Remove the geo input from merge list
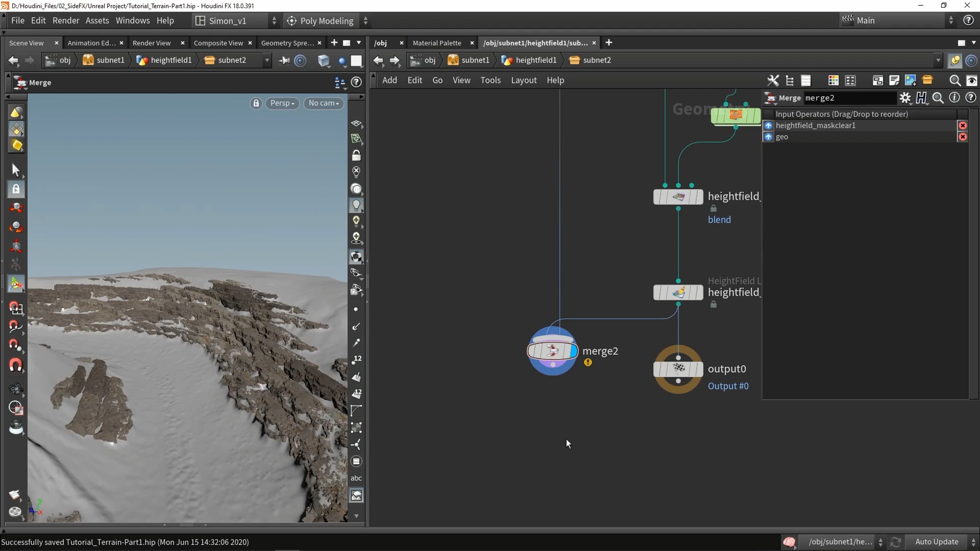 point(963,137)
